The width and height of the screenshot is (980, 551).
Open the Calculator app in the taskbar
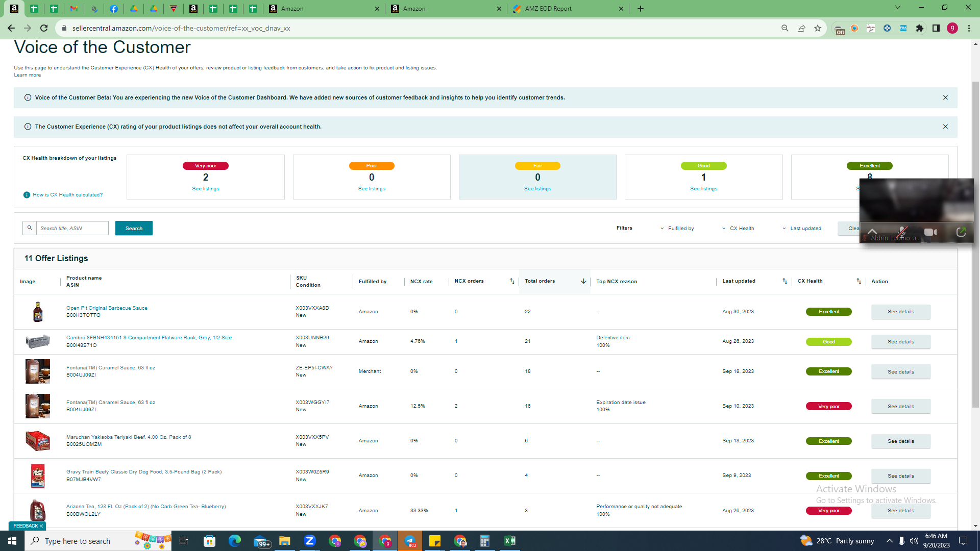485,541
